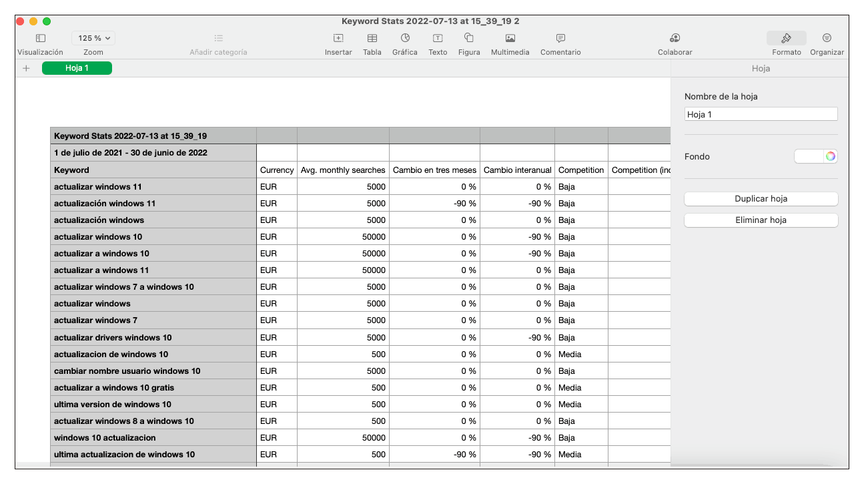Select the cell 'actualizar windows'
868x488 pixels.
[x=153, y=304]
